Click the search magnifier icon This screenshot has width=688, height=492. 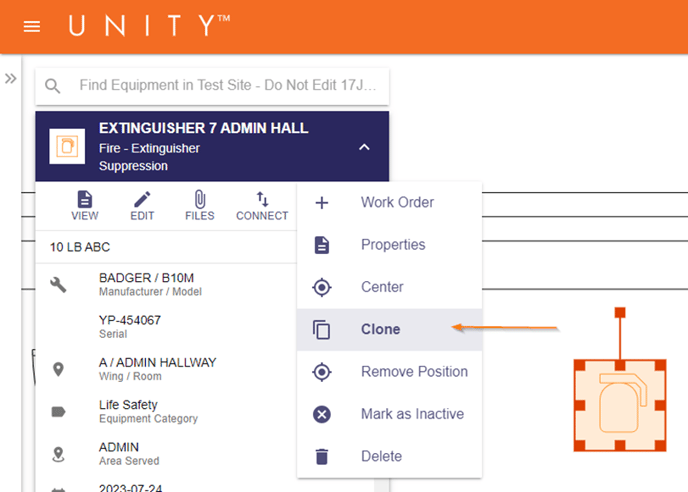(53, 86)
